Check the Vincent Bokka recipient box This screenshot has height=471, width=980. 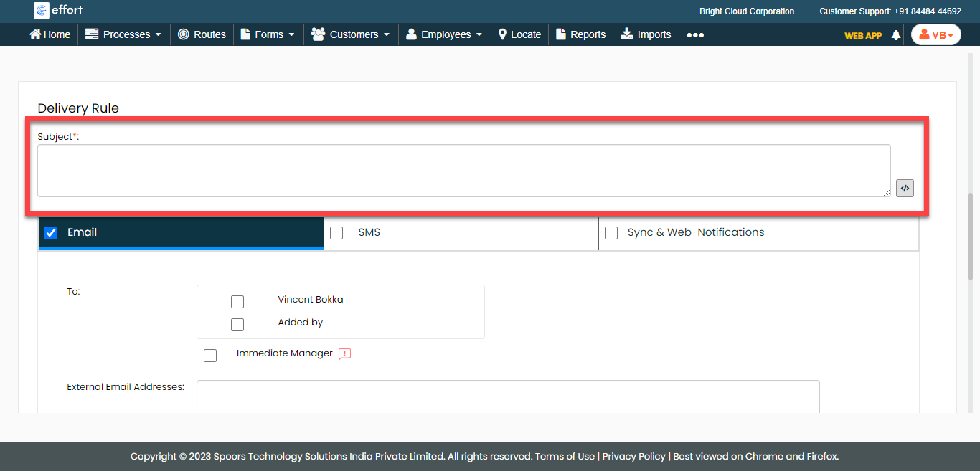[x=237, y=302]
